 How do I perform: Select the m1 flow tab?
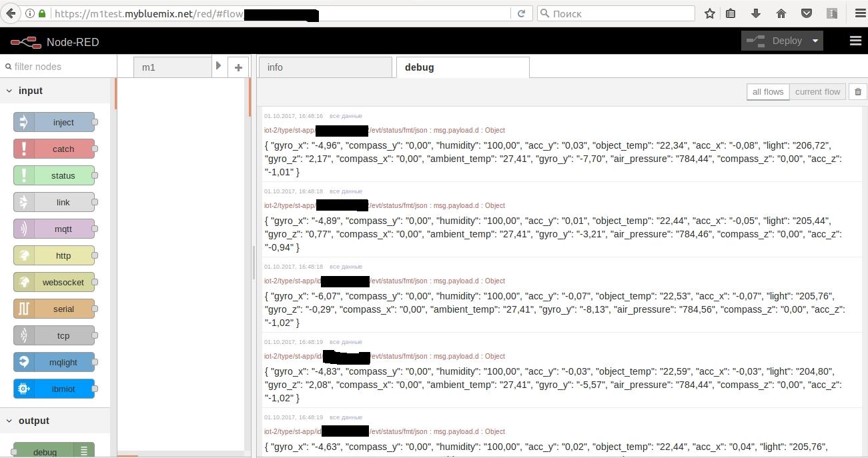[x=172, y=67]
